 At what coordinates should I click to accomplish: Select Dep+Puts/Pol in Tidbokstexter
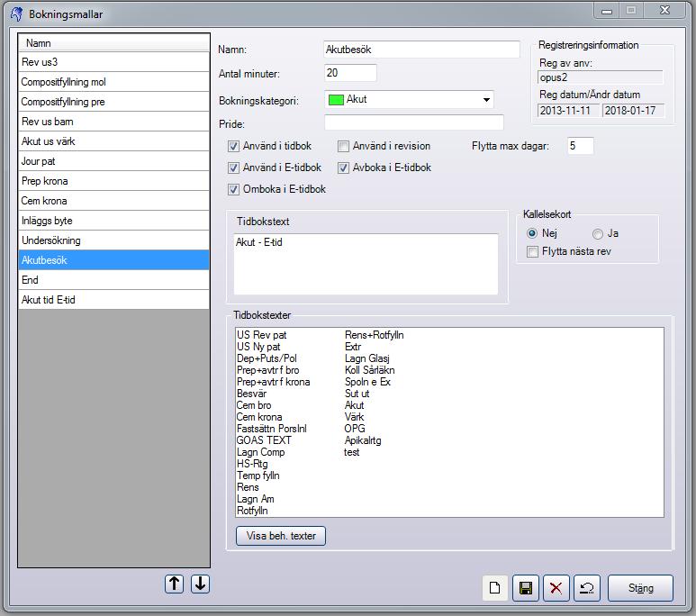267,358
